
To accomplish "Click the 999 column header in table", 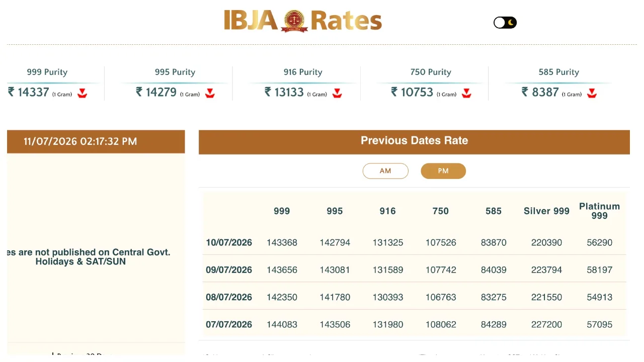I will point(282,211).
